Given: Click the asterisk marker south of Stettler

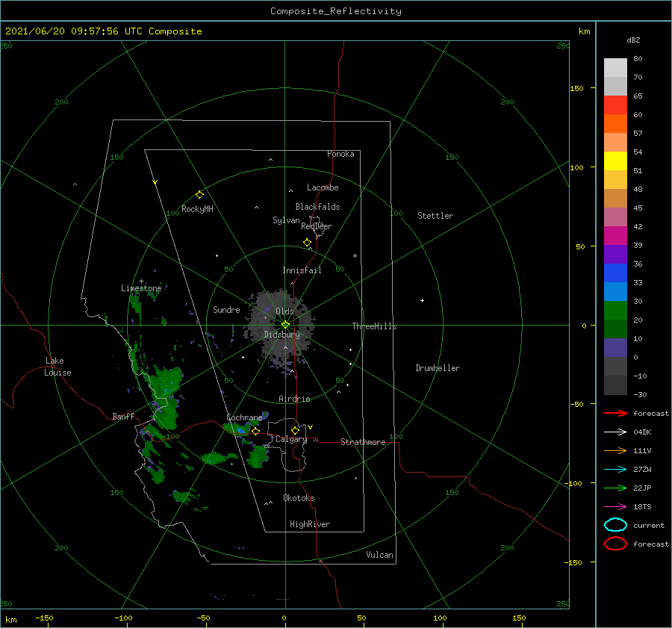Looking at the screenshot, I should click(355, 256).
